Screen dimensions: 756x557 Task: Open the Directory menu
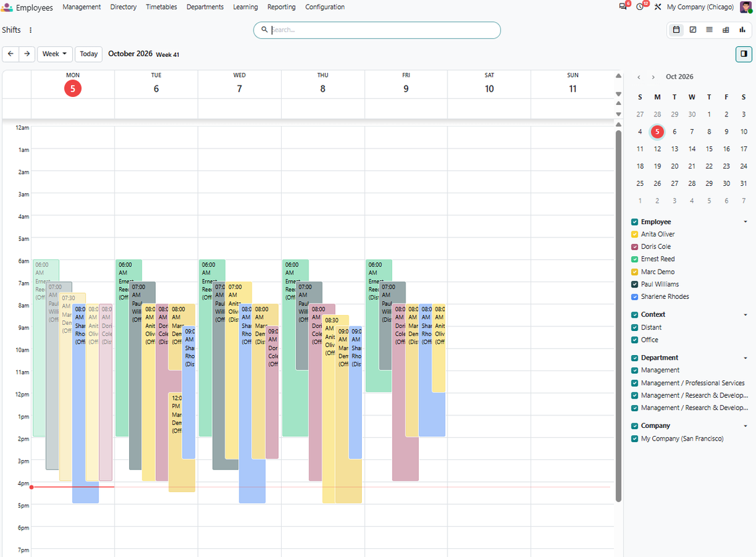123,7
